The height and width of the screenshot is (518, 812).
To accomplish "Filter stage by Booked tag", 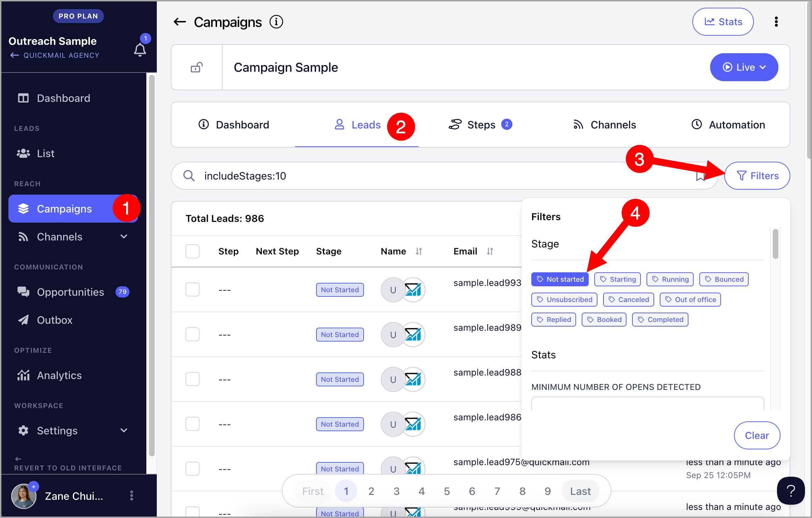I will coord(604,320).
